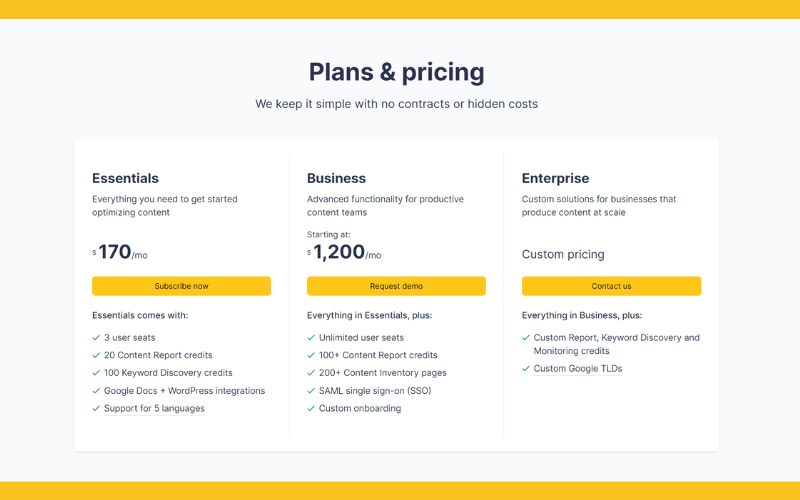Select the Enterprise plan heading
The height and width of the screenshot is (500, 800).
coord(555,178)
